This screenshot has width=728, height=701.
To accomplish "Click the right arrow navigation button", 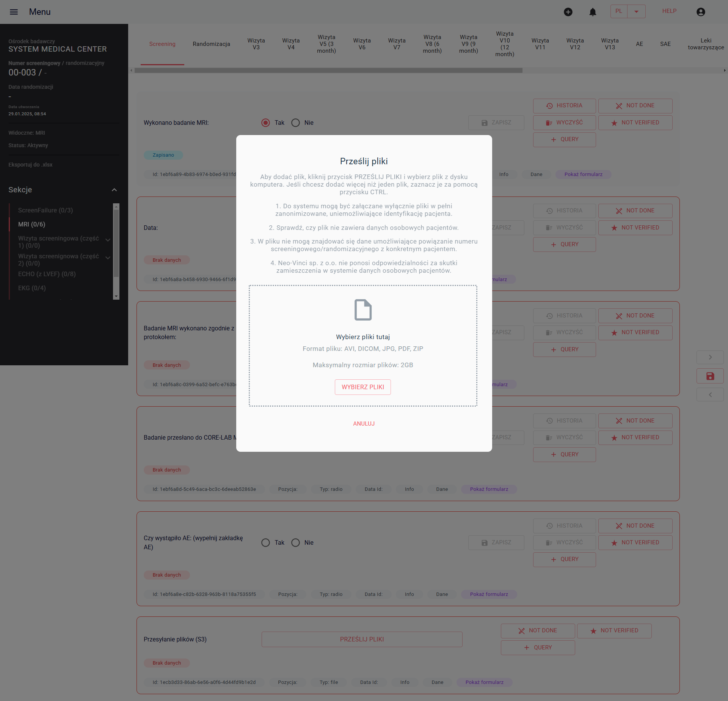I will click(710, 357).
